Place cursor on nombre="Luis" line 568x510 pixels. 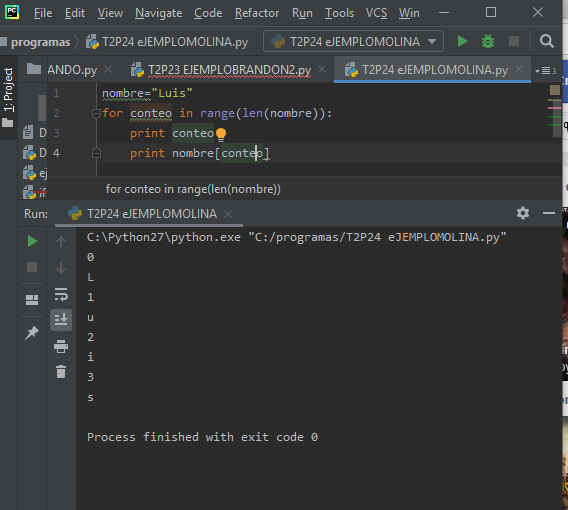147,93
